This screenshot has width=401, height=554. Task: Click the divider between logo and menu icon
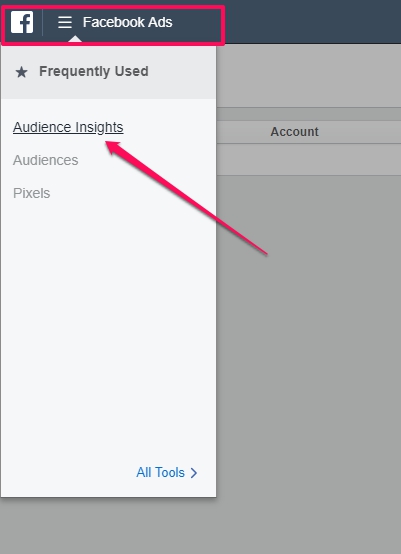point(42,22)
